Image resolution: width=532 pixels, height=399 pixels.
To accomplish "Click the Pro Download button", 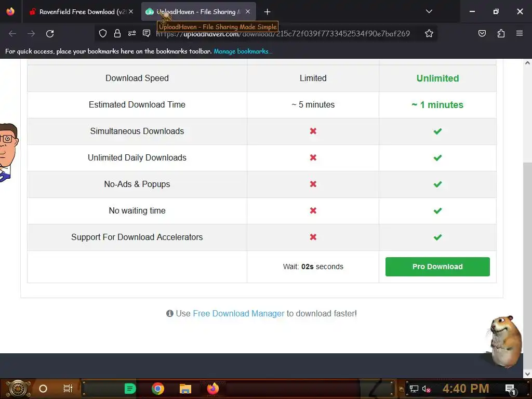I will (x=437, y=267).
